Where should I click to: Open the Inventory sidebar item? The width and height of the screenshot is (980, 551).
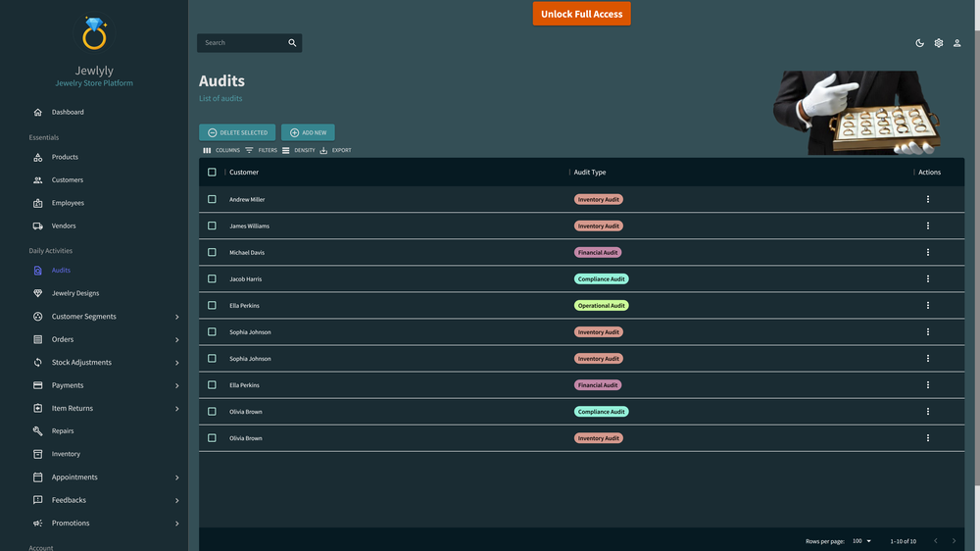click(66, 454)
